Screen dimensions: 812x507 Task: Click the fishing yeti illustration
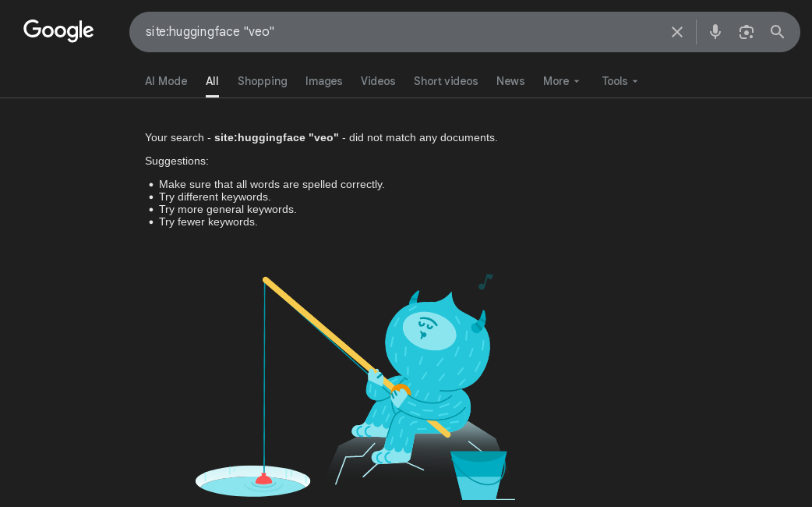click(355, 387)
